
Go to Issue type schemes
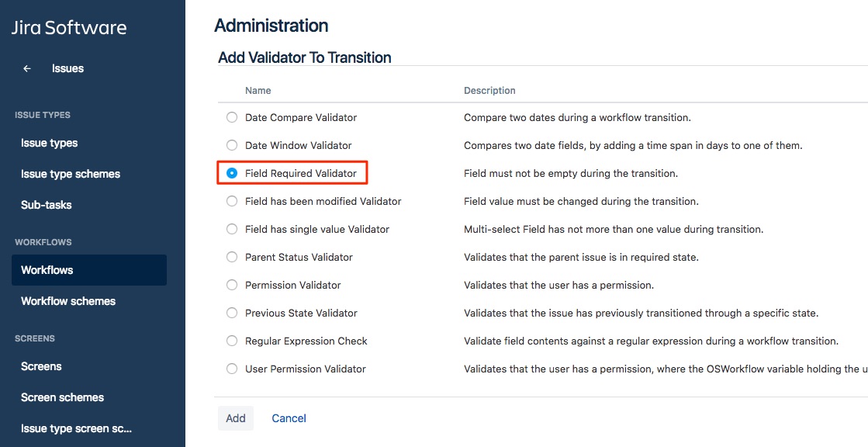click(71, 174)
